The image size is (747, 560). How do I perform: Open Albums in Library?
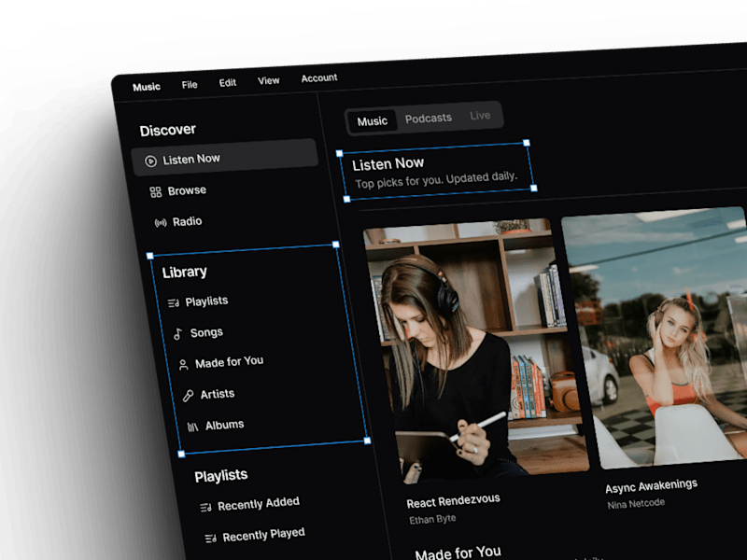[224, 425]
